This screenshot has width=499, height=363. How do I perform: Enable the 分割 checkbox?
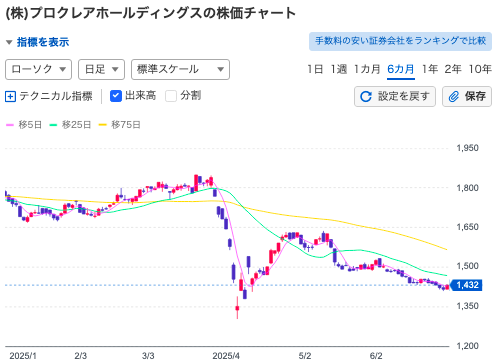(x=171, y=96)
